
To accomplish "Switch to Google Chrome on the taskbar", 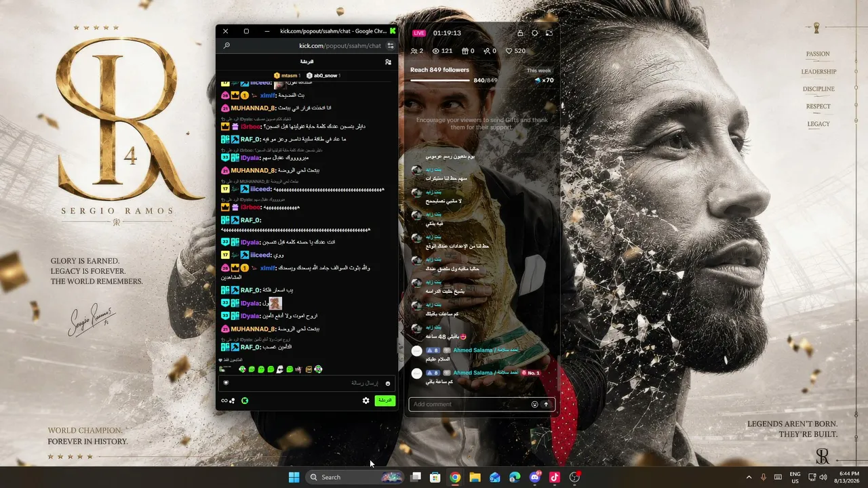I will pos(455,477).
